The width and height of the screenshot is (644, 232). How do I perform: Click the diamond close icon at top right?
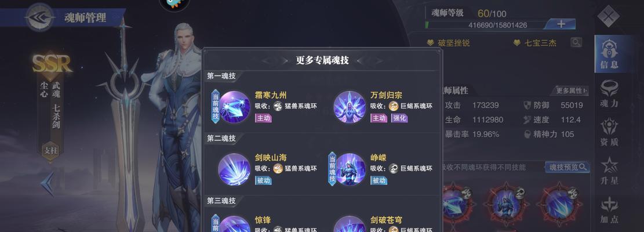pyautogui.click(x=608, y=16)
